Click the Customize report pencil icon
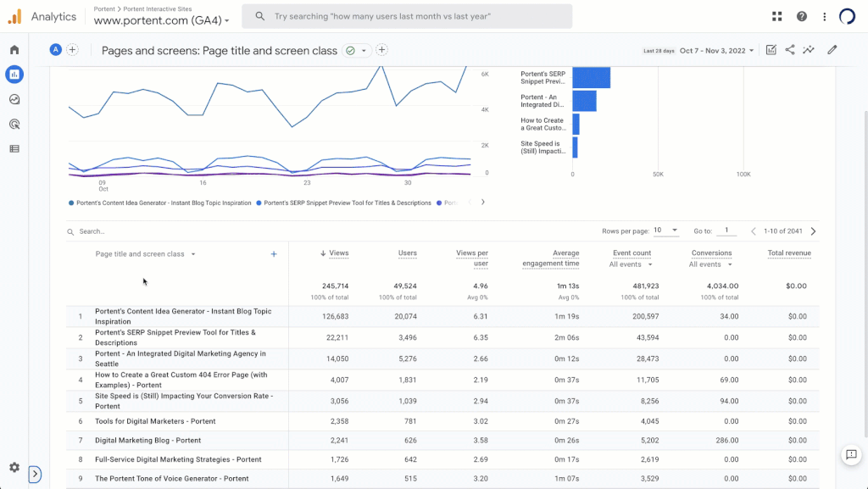Viewport: 868px width, 489px height. [832, 50]
